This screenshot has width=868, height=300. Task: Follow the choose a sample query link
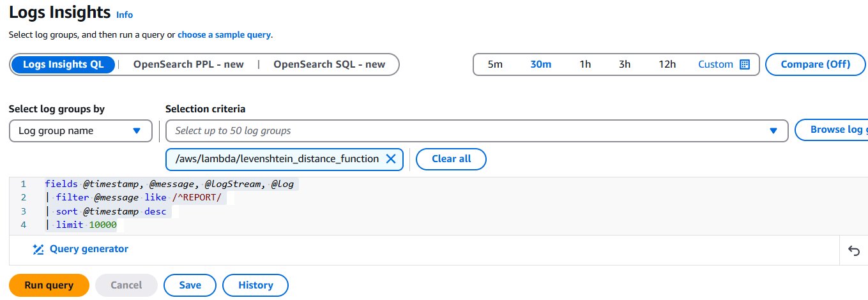(224, 34)
